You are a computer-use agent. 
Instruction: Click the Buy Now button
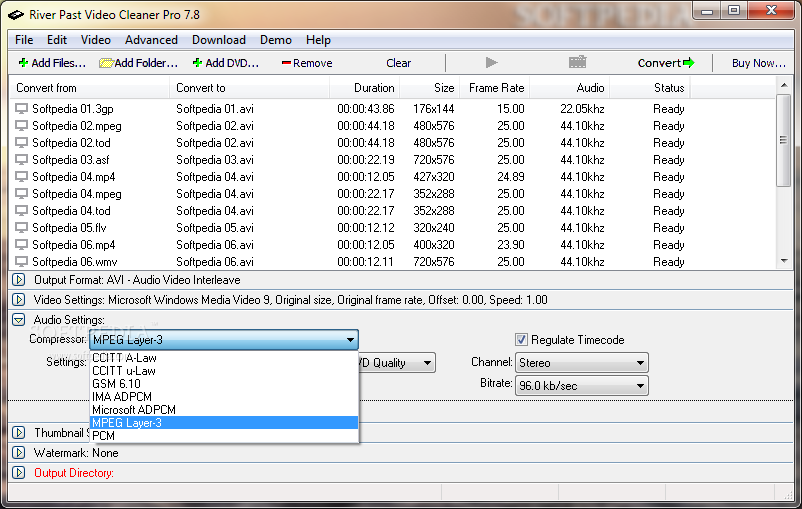point(758,63)
